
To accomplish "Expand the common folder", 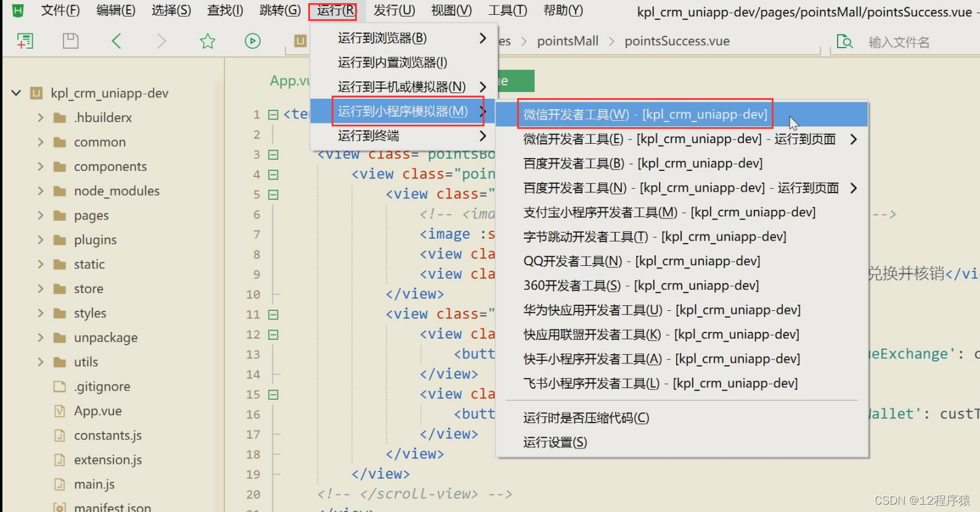I will pos(41,142).
